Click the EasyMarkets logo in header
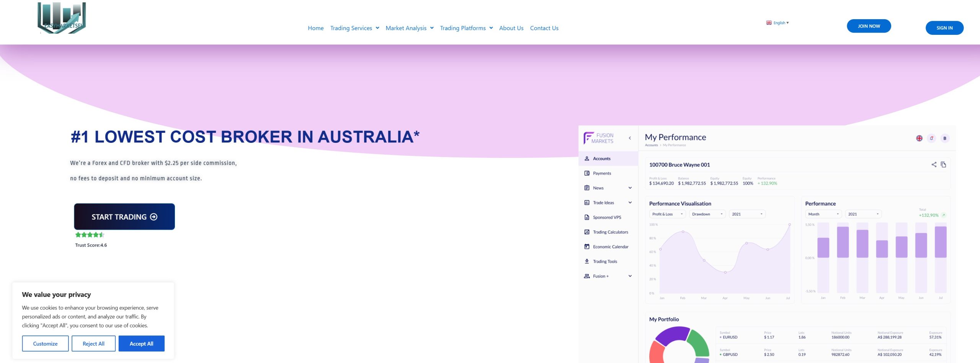 tap(62, 18)
